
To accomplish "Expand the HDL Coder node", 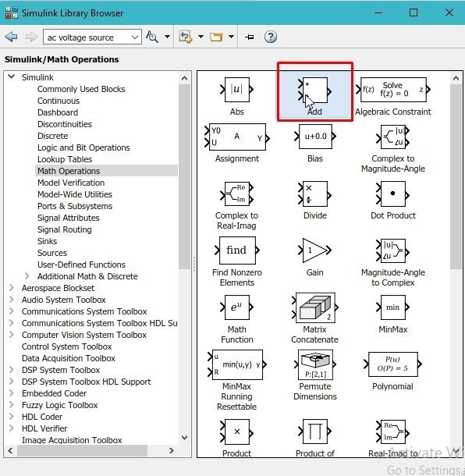I will click(x=12, y=416).
